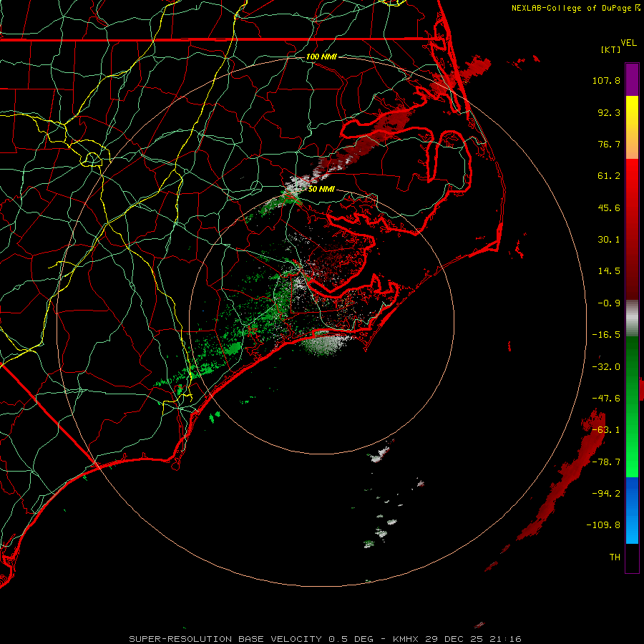The image size is (644, 644).
Task: Click the [KT] units label
Action: 610,49
